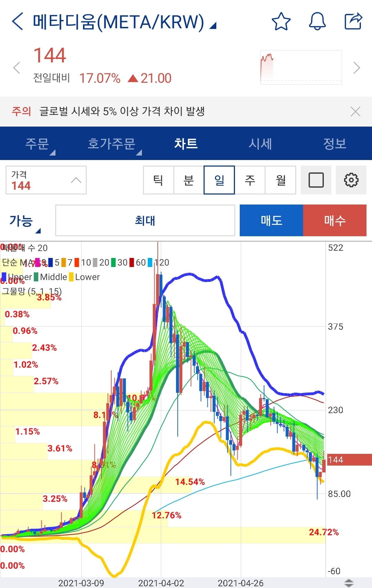Click the 주의 warning label

21,111
